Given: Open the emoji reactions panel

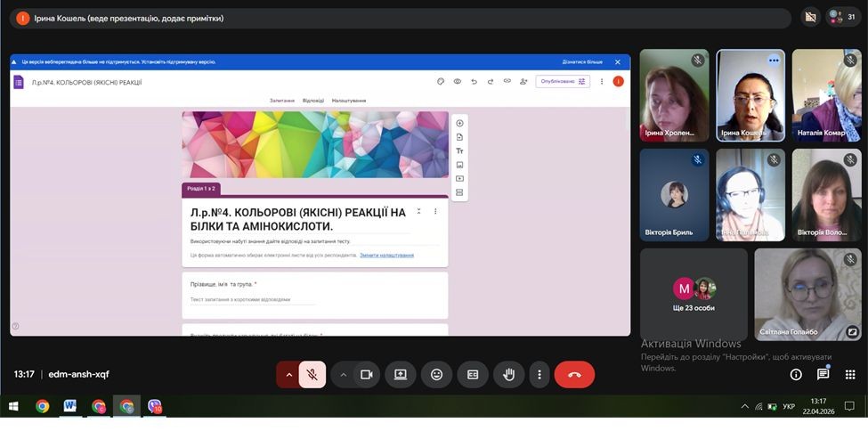Looking at the screenshot, I should pos(437,375).
